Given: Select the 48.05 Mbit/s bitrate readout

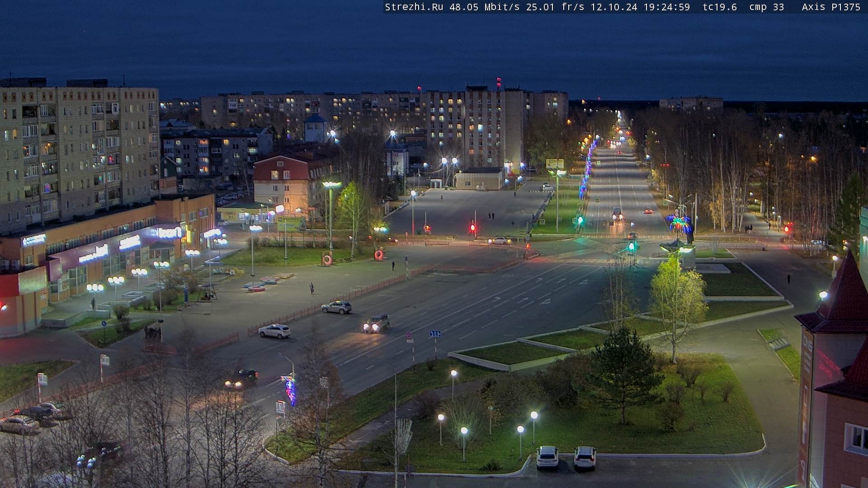Looking at the screenshot, I should tap(485, 7).
